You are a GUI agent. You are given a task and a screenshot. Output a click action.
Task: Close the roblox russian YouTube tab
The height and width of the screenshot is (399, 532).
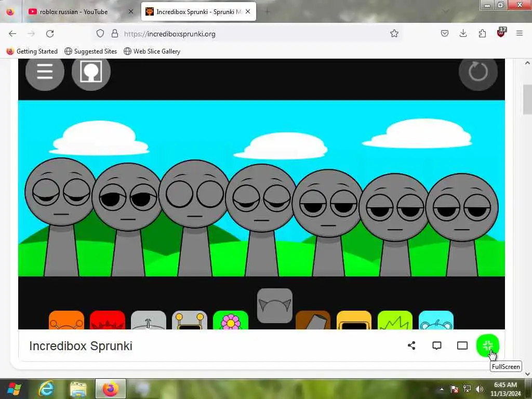point(131,12)
